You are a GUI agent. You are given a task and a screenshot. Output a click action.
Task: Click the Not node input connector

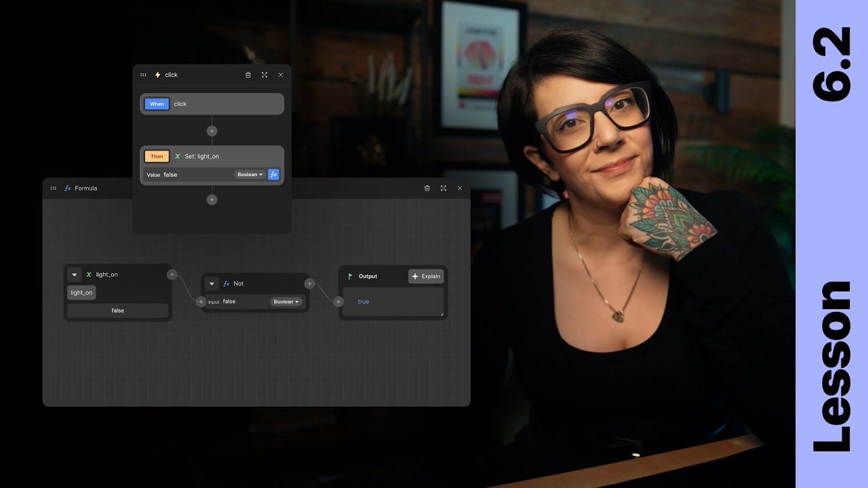pos(201,302)
